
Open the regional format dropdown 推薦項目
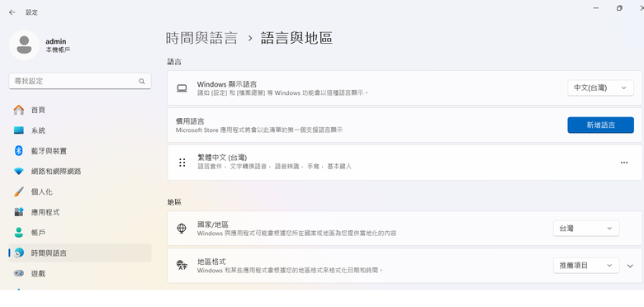coord(586,266)
